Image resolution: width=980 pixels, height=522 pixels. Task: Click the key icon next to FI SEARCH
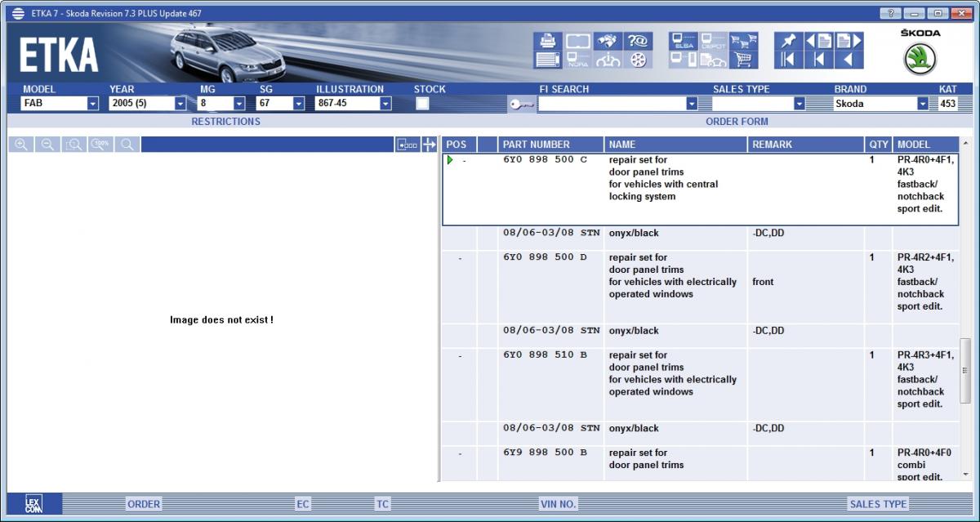pyautogui.click(x=521, y=104)
